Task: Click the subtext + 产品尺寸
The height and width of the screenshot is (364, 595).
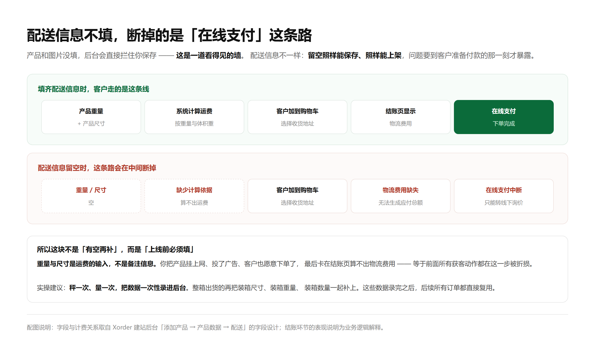Action: click(x=91, y=123)
